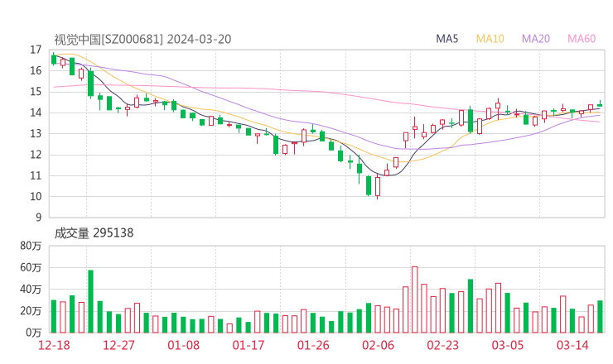Viewport: 613px width, 364px height.
Task: Click the price axis label 16
Action: coord(36,70)
